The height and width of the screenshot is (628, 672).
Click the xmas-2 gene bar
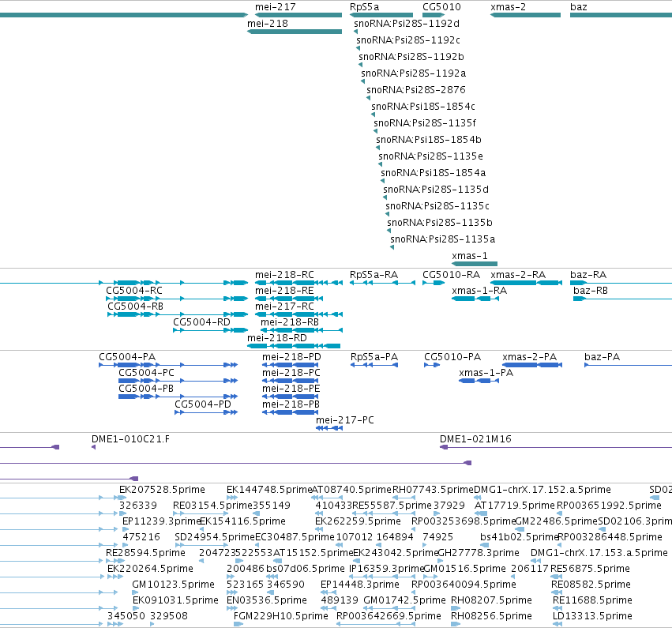(x=525, y=15)
